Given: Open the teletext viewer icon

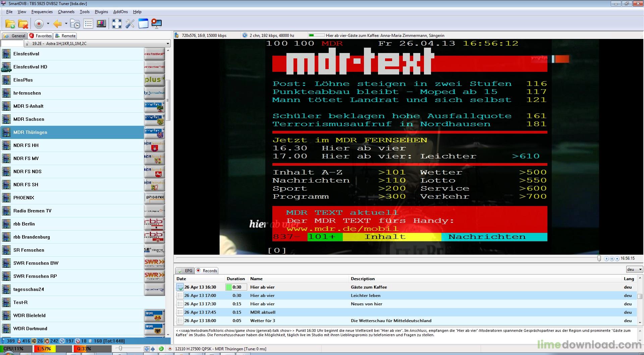Looking at the screenshot, I should click(x=101, y=23).
